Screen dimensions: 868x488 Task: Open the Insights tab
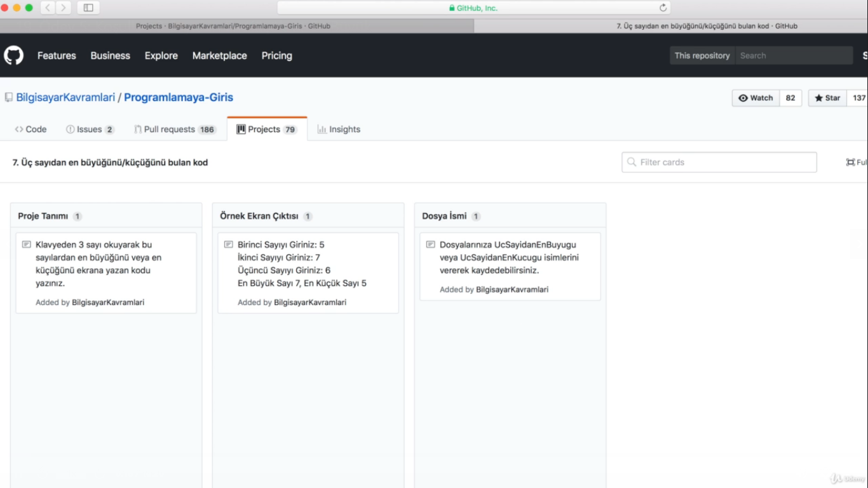pos(339,129)
